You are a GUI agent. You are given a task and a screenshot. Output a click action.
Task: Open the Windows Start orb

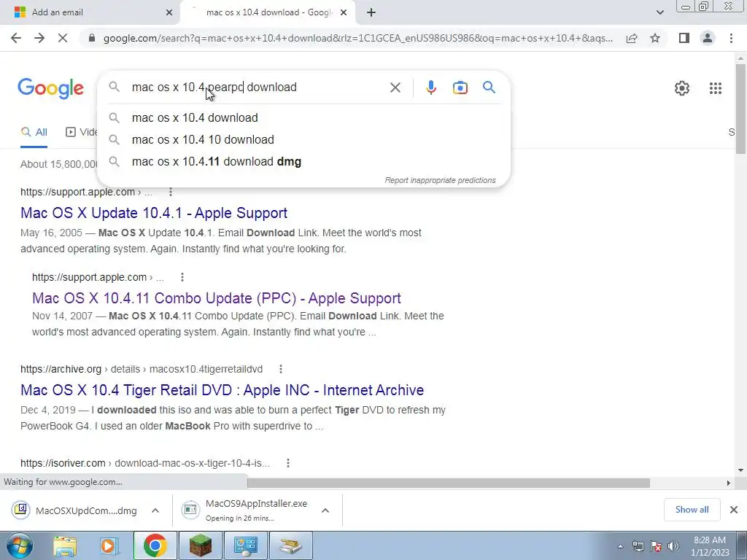[20, 545]
